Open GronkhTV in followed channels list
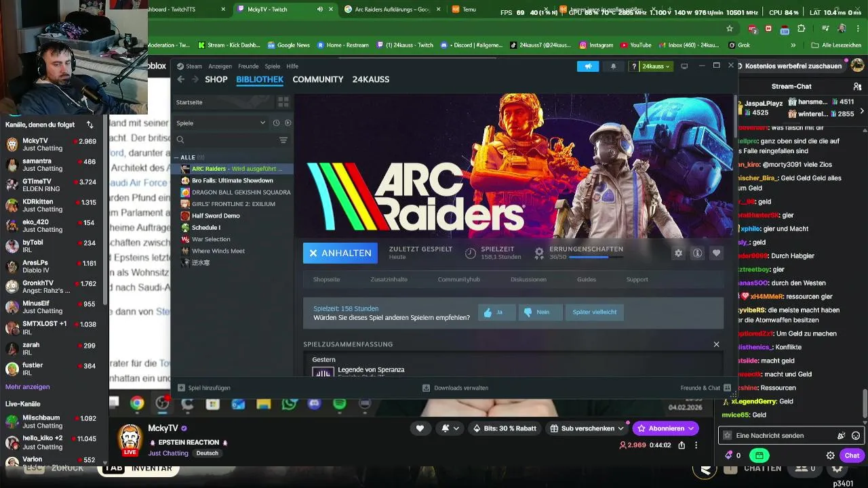The width and height of the screenshot is (868, 488). (x=52, y=287)
